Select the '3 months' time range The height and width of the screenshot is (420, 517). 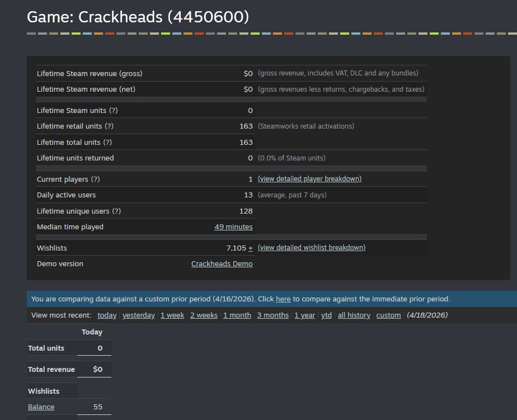272,315
